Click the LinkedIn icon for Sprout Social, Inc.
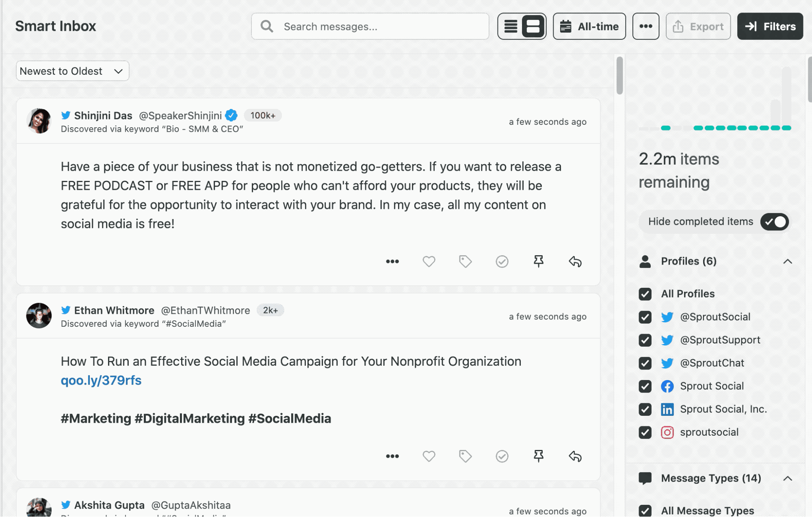 pos(667,409)
